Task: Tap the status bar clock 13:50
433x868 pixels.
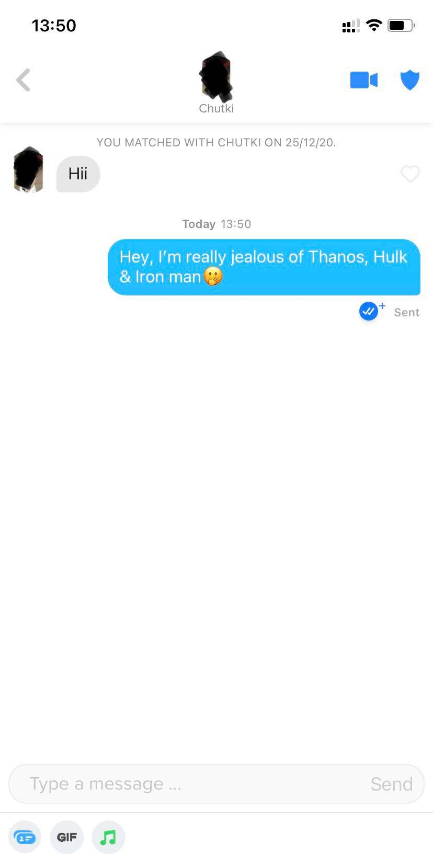Action: (x=54, y=25)
